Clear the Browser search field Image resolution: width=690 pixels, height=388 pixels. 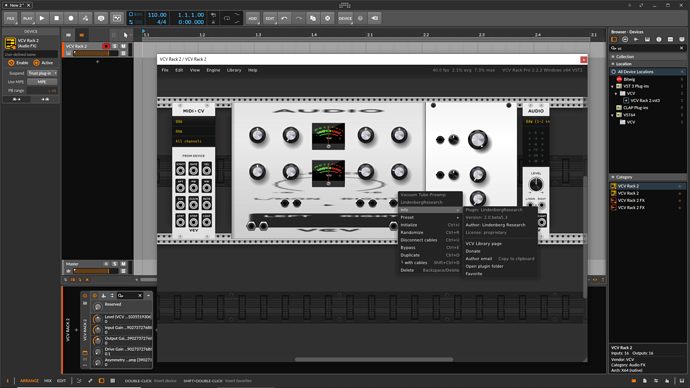point(682,48)
